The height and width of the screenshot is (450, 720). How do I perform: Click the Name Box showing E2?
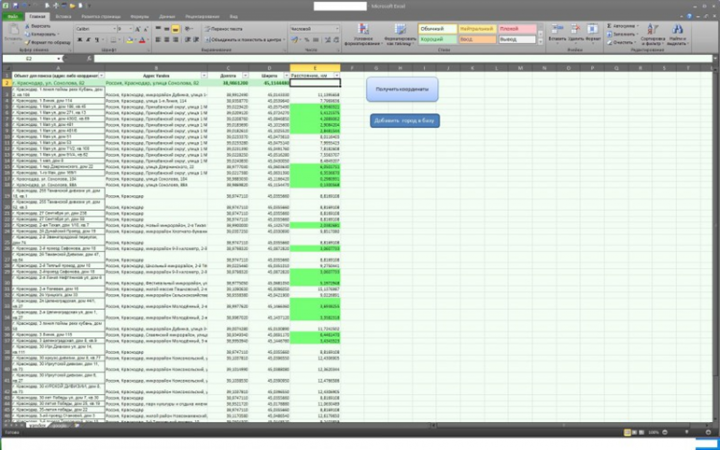30,59
